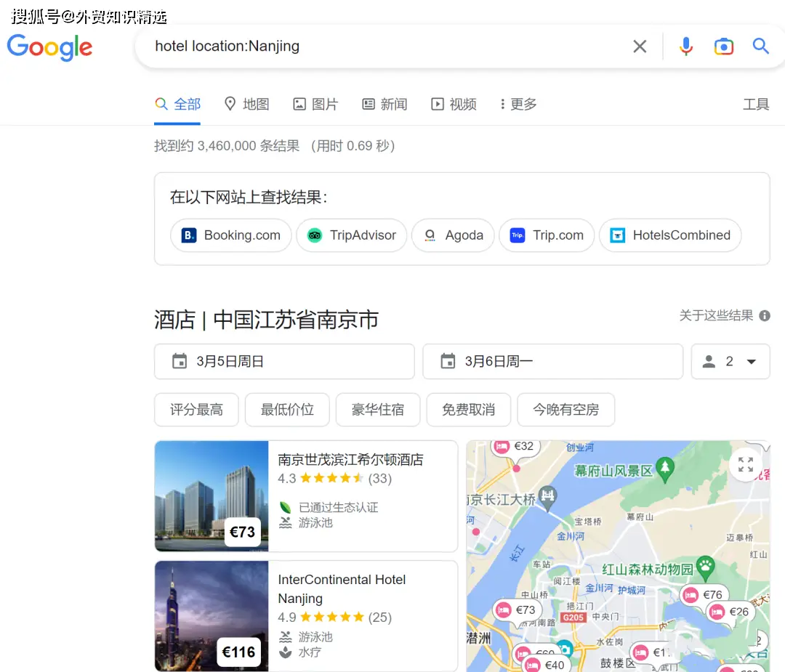Enable the 豪华住宿 filter chip

[377, 410]
